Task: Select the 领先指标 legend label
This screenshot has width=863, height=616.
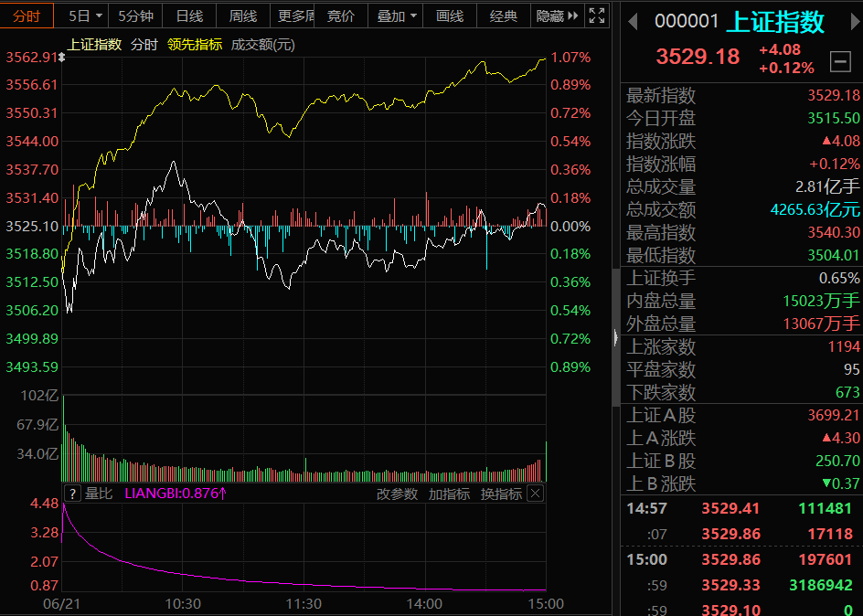Action: (195, 45)
